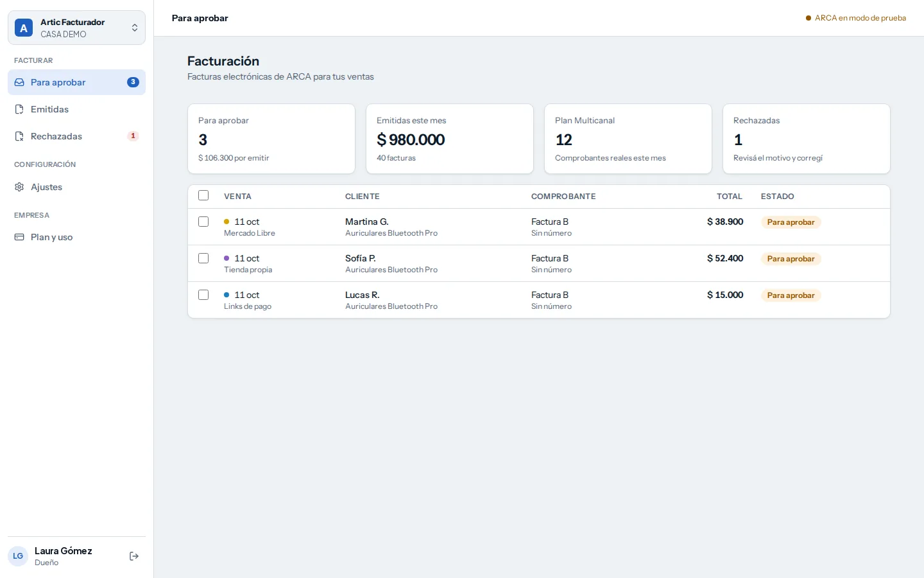Check the box for Martina G. sale
This screenshot has width=924, height=578.
coord(203,222)
